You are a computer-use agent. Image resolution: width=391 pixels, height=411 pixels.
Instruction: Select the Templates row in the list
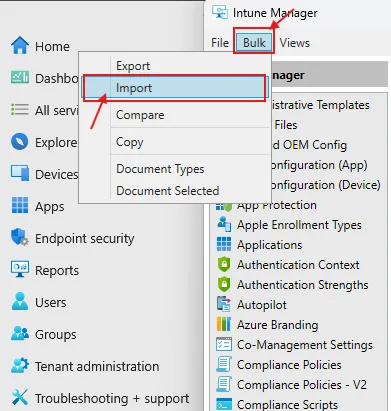[321, 105]
